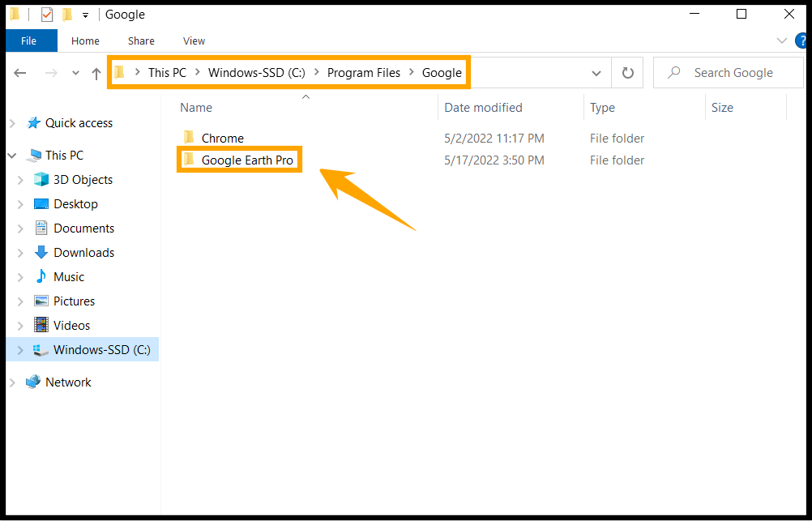Switch to the View ribbon tab
Screen dimensions: 812x521
point(194,41)
